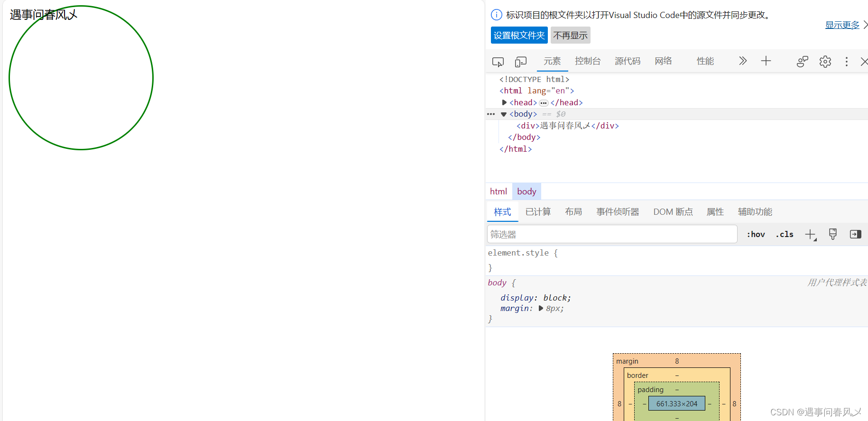Viewport: 868px width, 421px height.
Task: Toggle device emulation icon
Action: tap(521, 62)
